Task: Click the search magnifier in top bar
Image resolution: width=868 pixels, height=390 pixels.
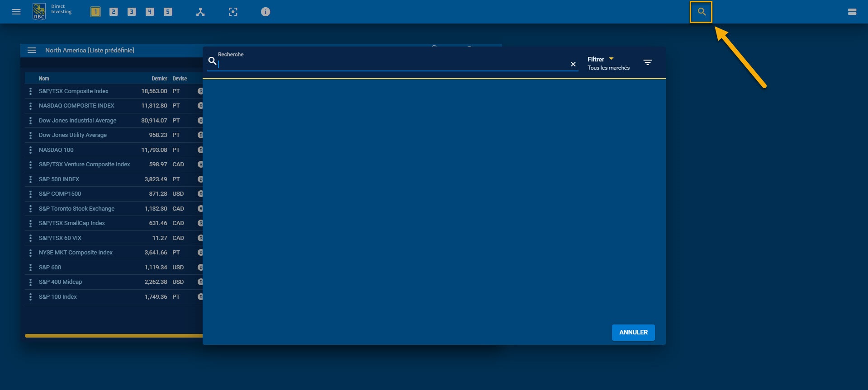Action: click(x=701, y=12)
